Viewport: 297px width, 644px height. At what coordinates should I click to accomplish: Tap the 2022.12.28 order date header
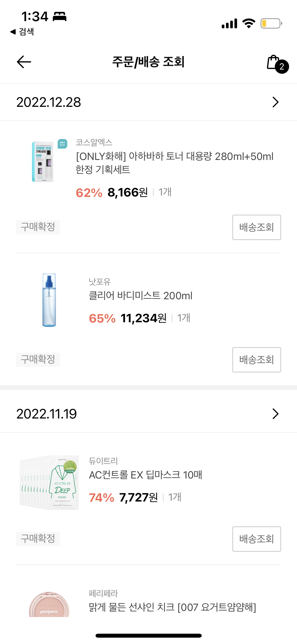[x=49, y=102]
